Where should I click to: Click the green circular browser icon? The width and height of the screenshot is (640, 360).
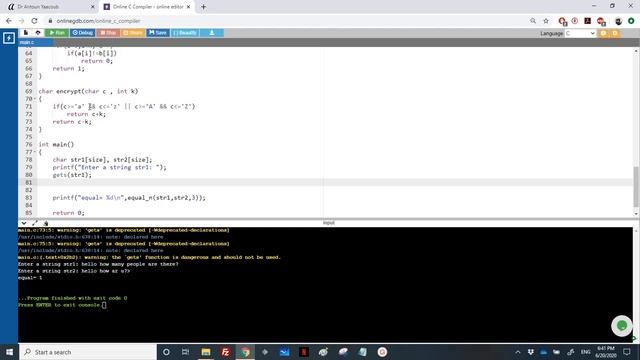[x=631, y=21]
